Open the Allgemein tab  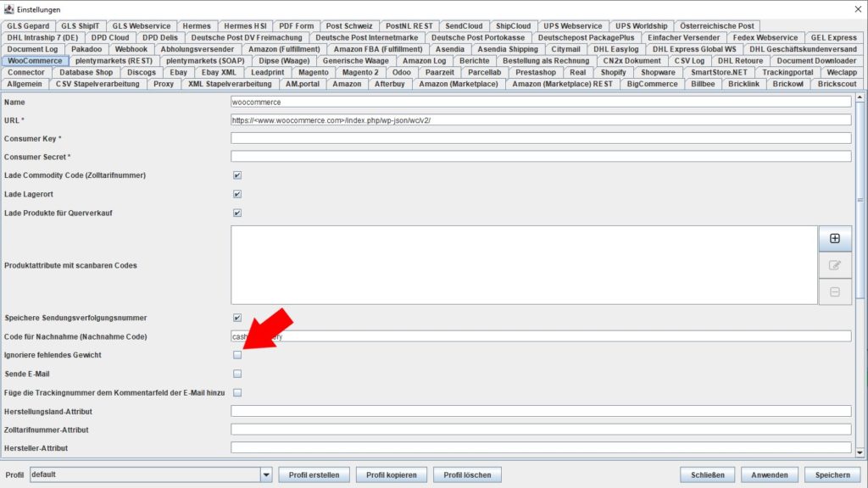[x=25, y=84]
